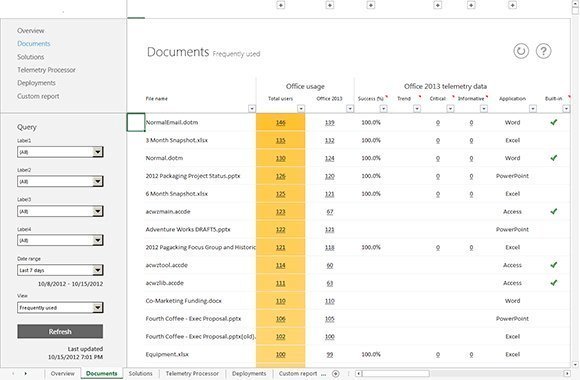Open Deployments in sidebar navigation
580x380 pixels.
coord(36,83)
